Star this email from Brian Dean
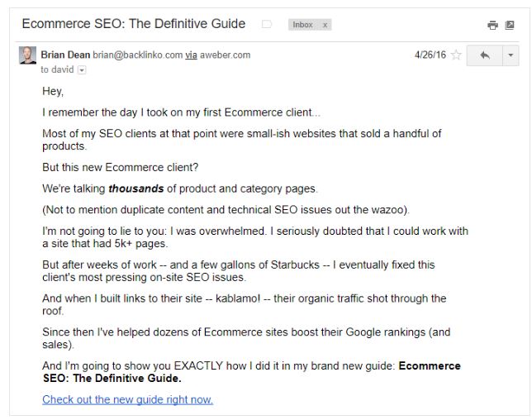Image resolution: width=532 pixels, height=420 pixels. [456, 55]
